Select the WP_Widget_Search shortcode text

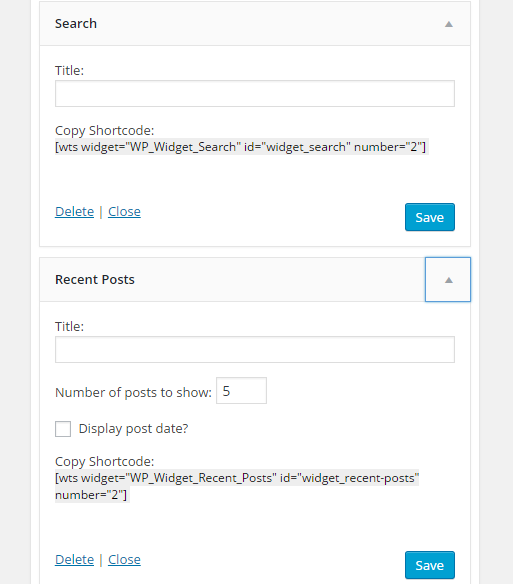[x=241, y=147]
